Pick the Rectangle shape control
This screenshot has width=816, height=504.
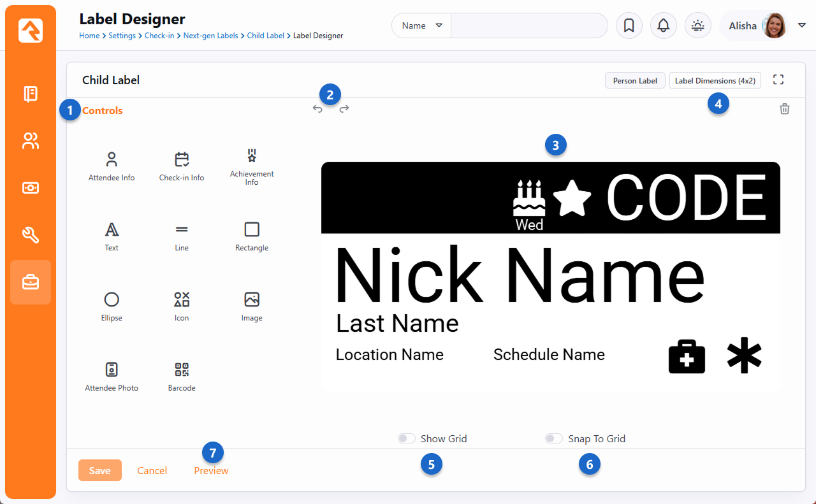[252, 236]
